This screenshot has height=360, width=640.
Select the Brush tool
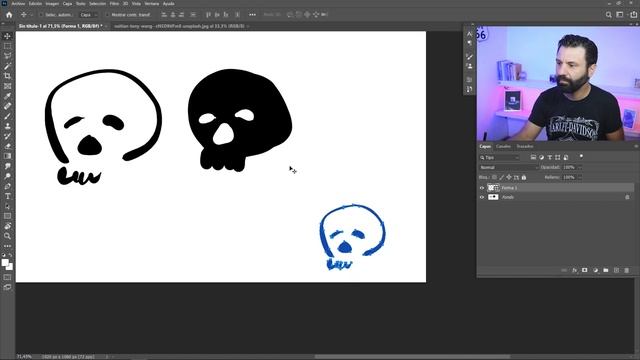(x=7, y=116)
